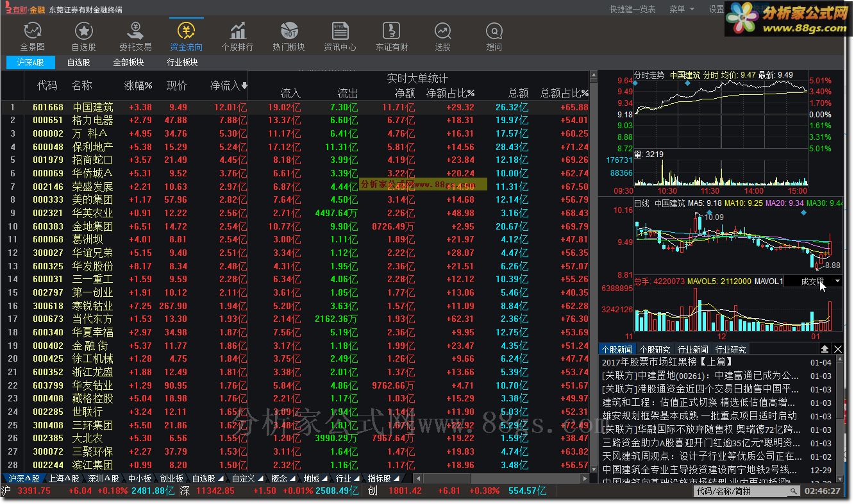Screen dimensions: 854x504
Task: Switch to the top 自选股 sub-tab
Action: [78, 63]
